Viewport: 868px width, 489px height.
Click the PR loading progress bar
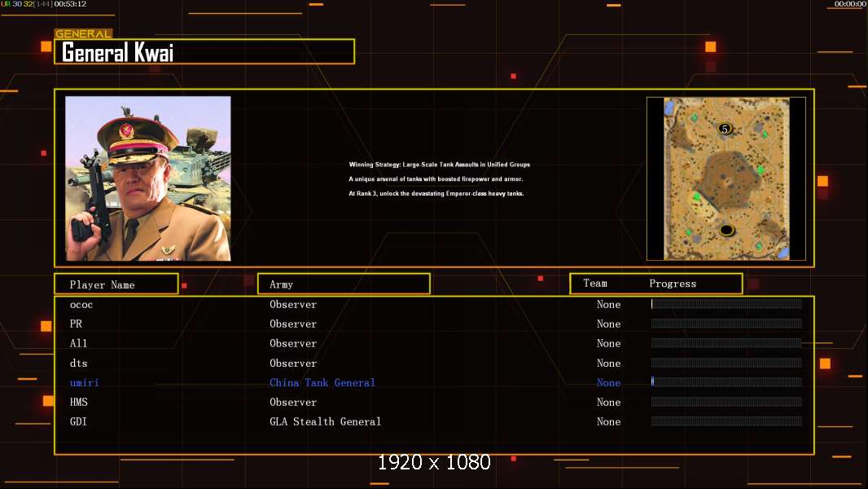pos(726,324)
